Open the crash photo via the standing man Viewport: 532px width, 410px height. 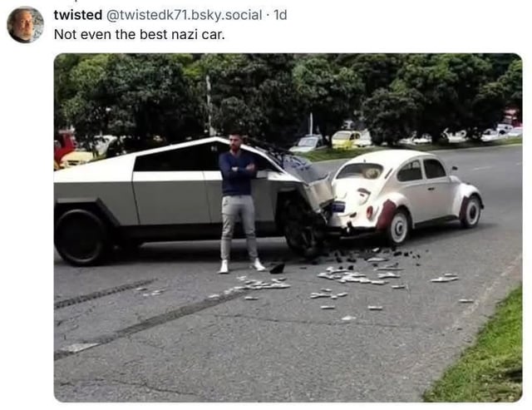(239, 202)
